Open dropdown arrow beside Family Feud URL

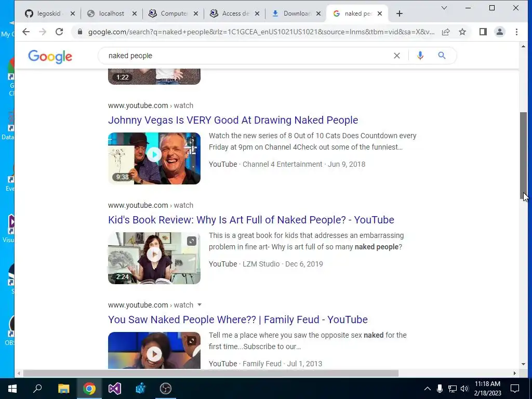pos(199,304)
